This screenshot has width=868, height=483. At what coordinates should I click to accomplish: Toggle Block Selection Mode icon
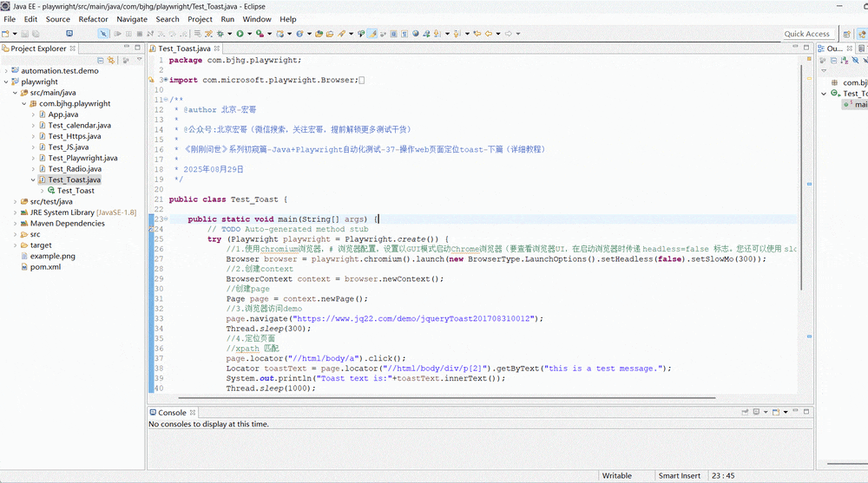click(393, 34)
